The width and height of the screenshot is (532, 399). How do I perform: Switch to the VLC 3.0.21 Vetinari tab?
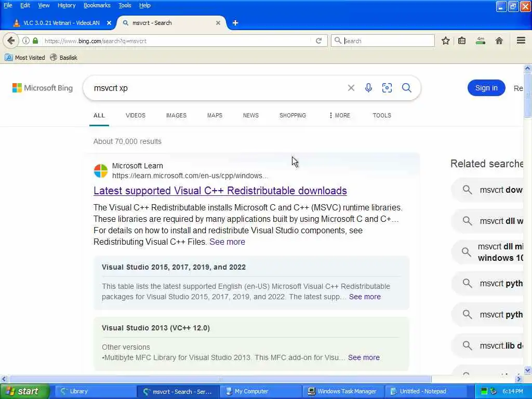tap(61, 23)
